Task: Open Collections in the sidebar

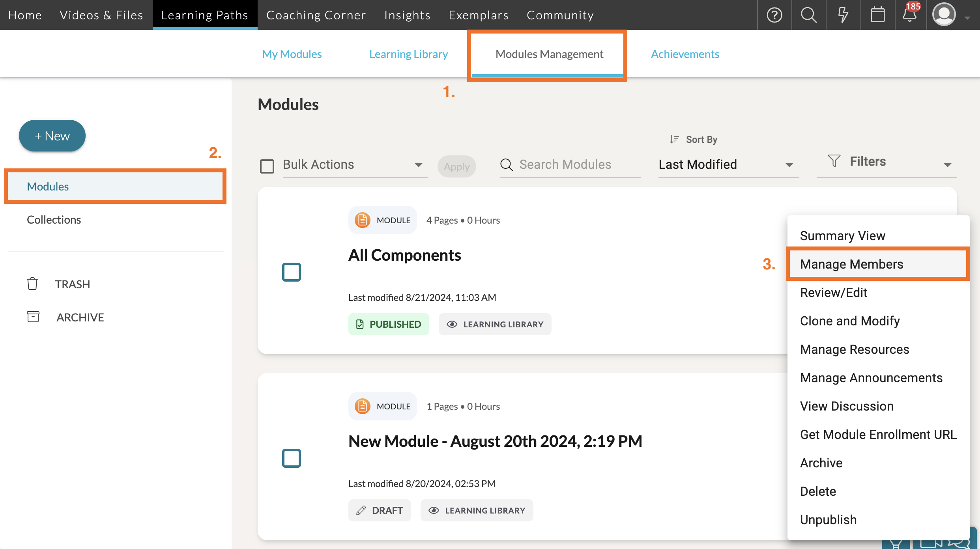Action: [x=54, y=220]
